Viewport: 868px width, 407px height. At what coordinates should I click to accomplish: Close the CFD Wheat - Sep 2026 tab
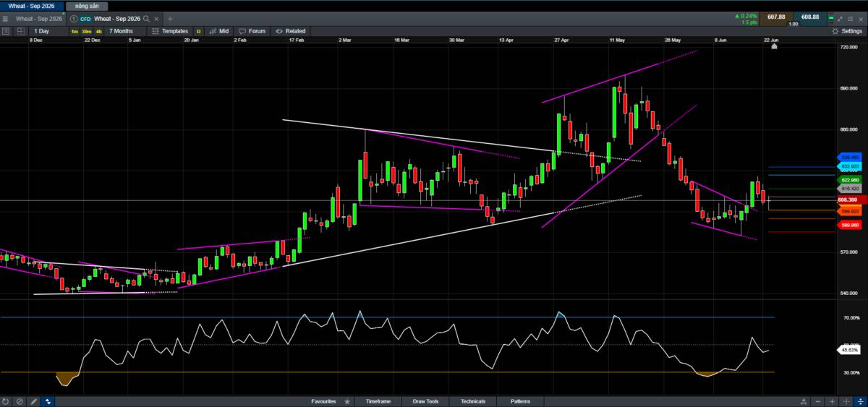click(x=157, y=18)
